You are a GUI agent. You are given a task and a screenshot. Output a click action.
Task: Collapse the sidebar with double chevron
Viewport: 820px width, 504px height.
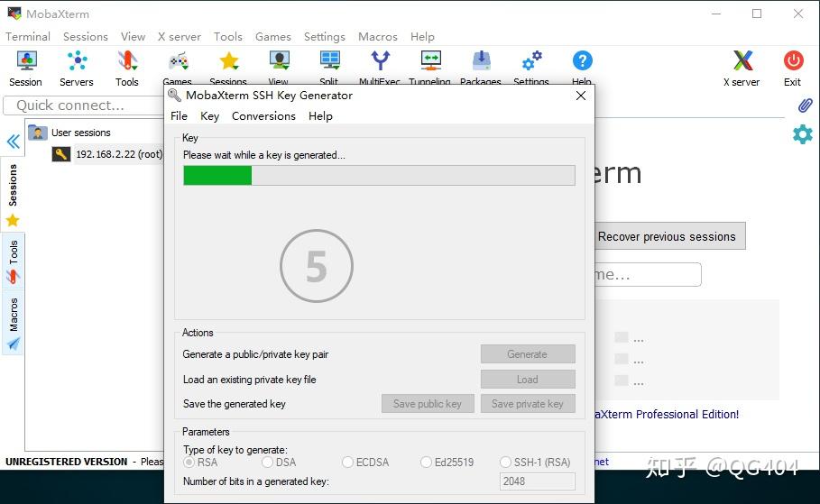(x=13, y=142)
